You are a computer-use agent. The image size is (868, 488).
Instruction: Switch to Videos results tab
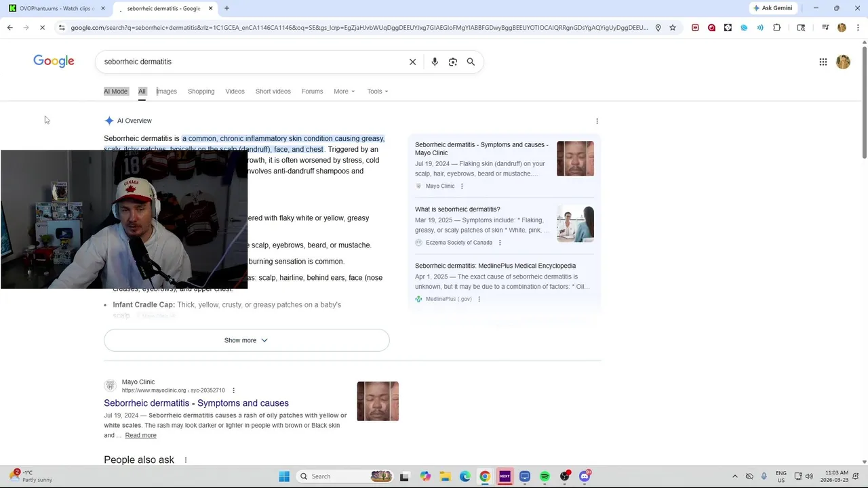(235, 91)
